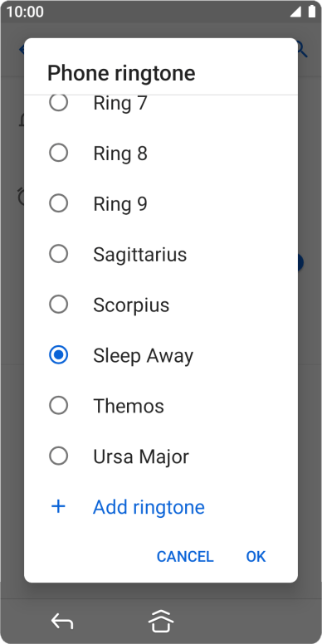Choose the Scorpius ringtone radio button
This screenshot has height=644, width=322.
pos(58,305)
